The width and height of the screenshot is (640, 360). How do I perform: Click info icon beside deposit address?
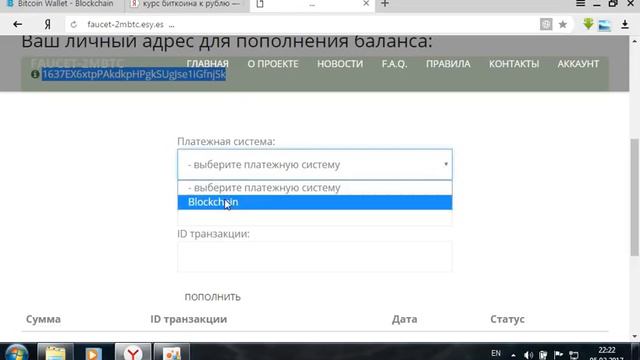pyautogui.click(x=35, y=74)
